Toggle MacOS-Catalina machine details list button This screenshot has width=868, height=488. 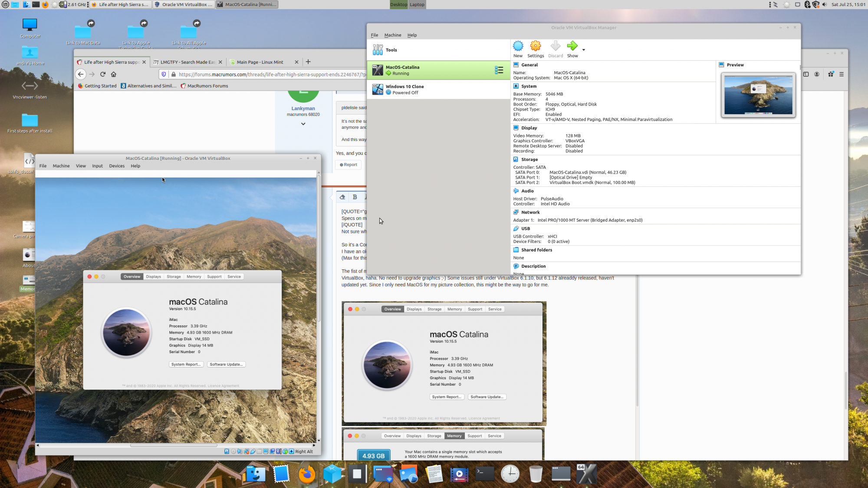tap(499, 70)
